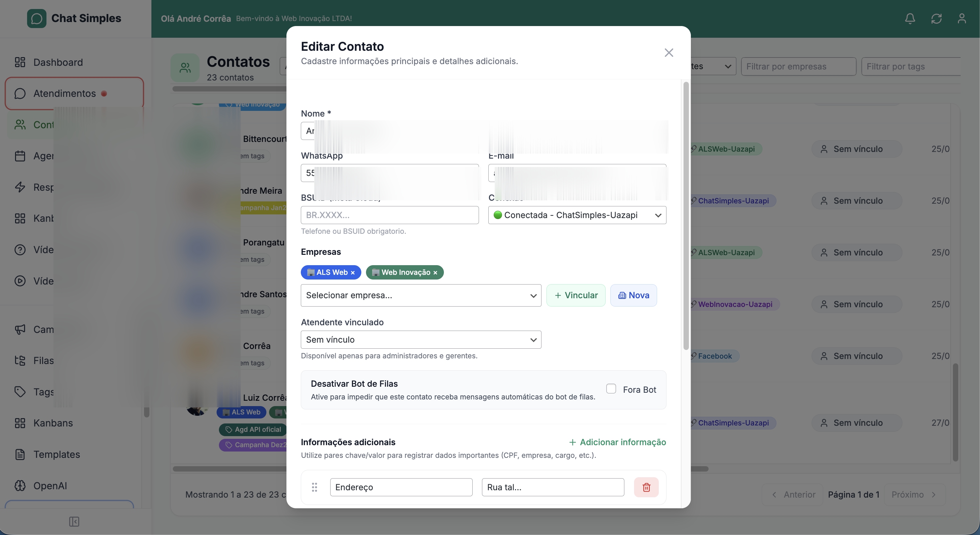Select the Tags icon in the sidebar
This screenshot has width=980, height=535.
(x=20, y=392)
